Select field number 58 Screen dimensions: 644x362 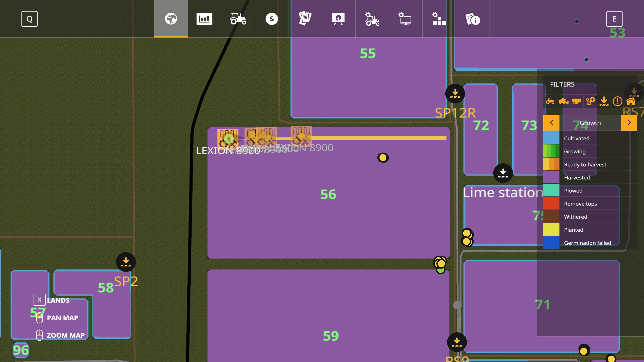pyautogui.click(x=106, y=288)
